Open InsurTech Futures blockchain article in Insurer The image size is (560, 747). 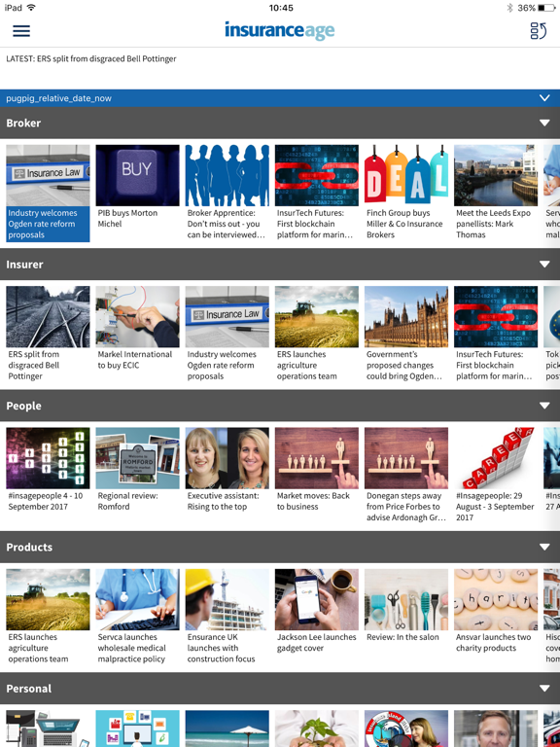[x=496, y=335]
